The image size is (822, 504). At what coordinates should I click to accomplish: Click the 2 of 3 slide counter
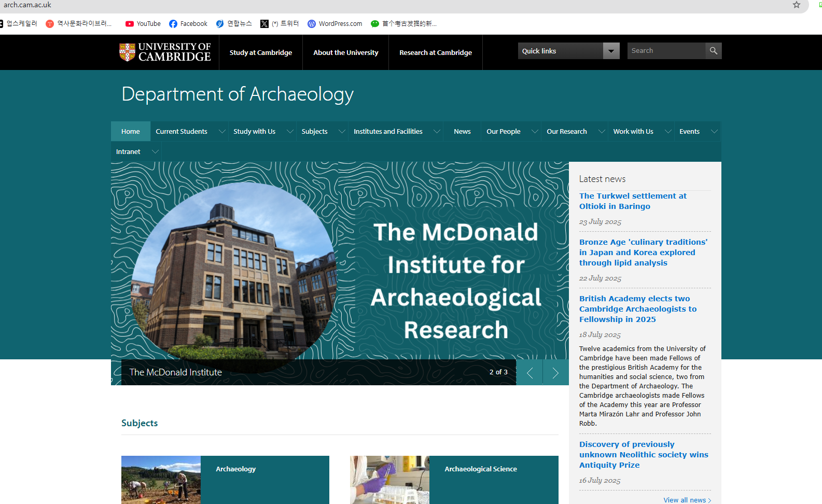498,372
